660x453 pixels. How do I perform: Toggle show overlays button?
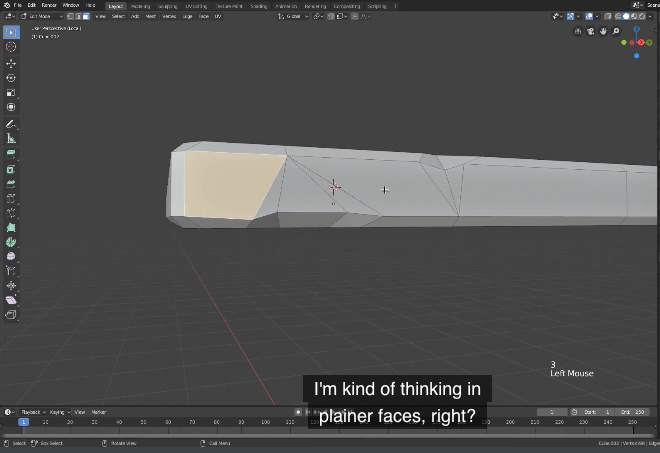click(x=589, y=16)
